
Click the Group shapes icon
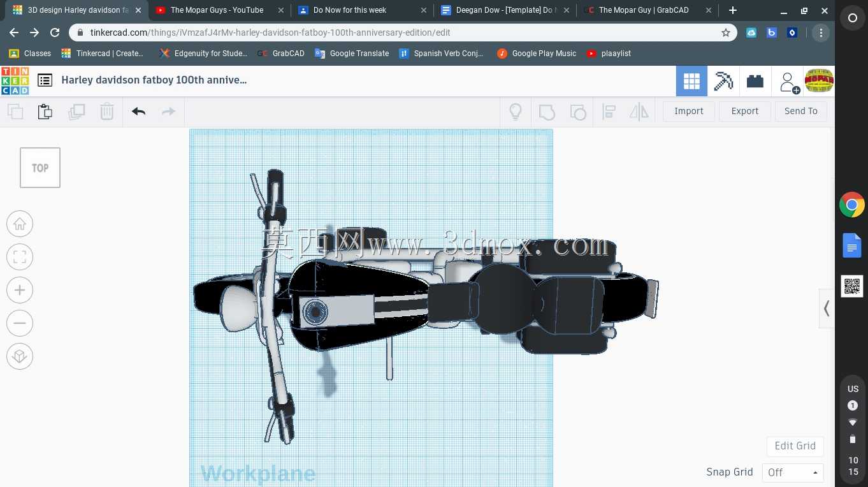[547, 112]
